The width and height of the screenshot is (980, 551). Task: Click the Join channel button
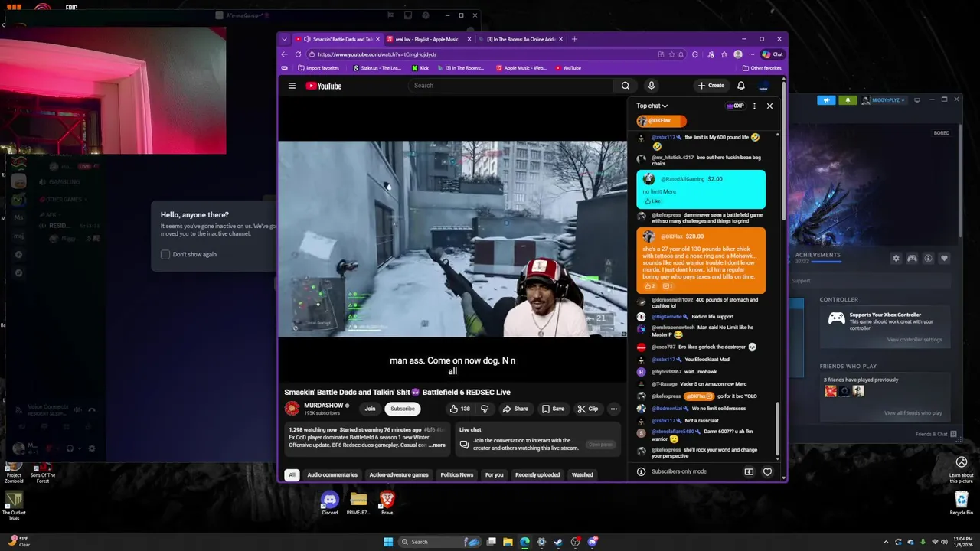coord(370,409)
